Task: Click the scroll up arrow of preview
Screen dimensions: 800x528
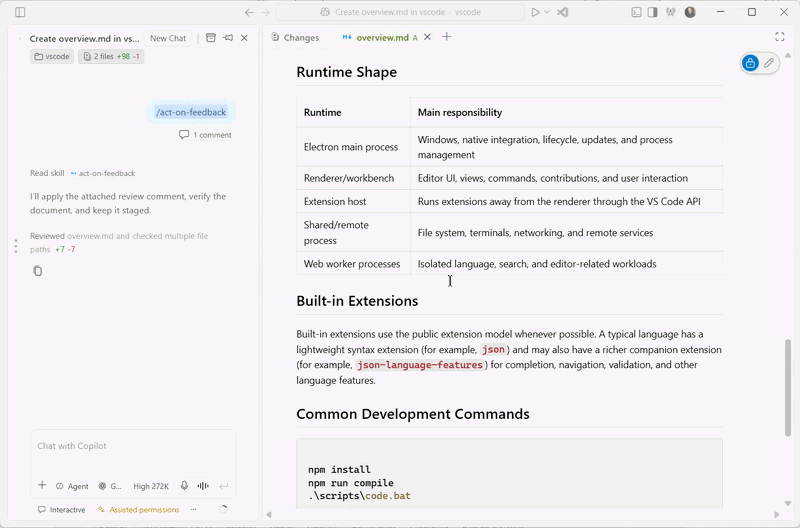Action: point(788,55)
